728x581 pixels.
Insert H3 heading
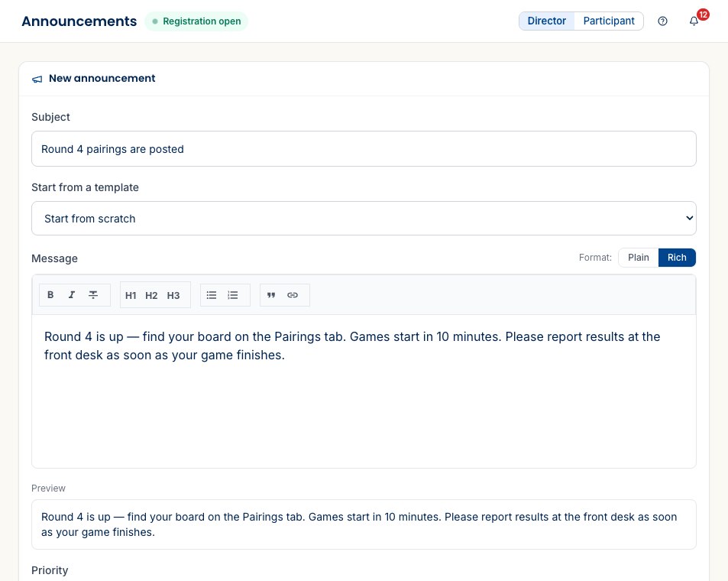pyautogui.click(x=173, y=295)
